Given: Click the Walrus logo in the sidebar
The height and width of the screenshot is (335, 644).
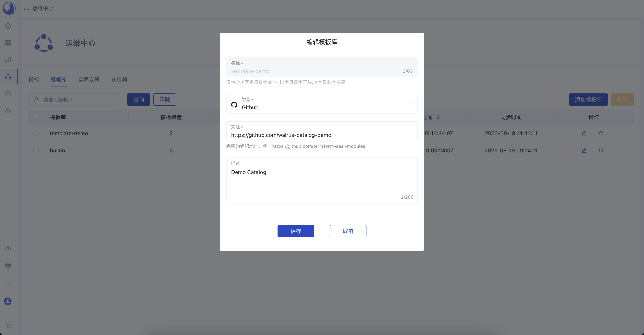Looking at the screenshot, I should click(x=9, y=8).
